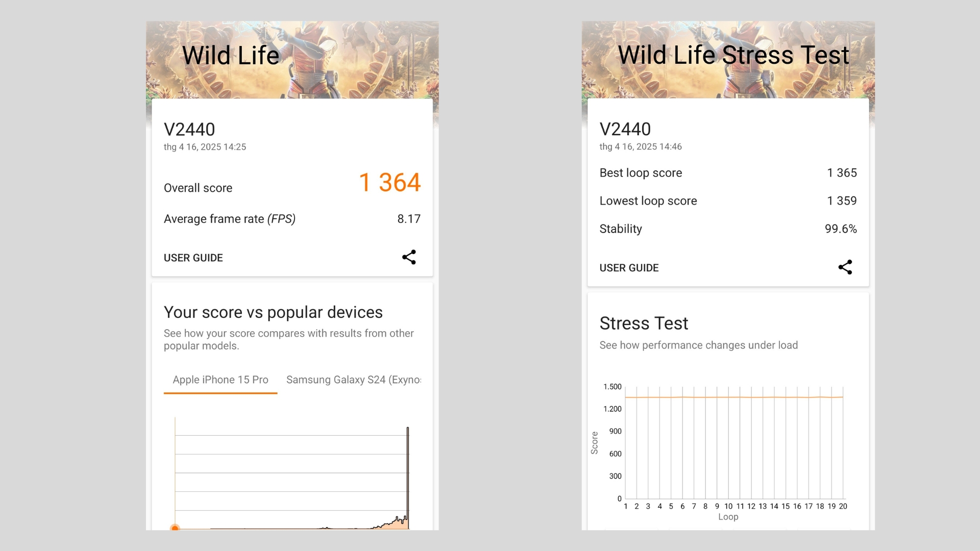The height and width of the screenshot is (551, 980).
Task: Click the Lowest loop score label
Action: click(x=648, y=201)
